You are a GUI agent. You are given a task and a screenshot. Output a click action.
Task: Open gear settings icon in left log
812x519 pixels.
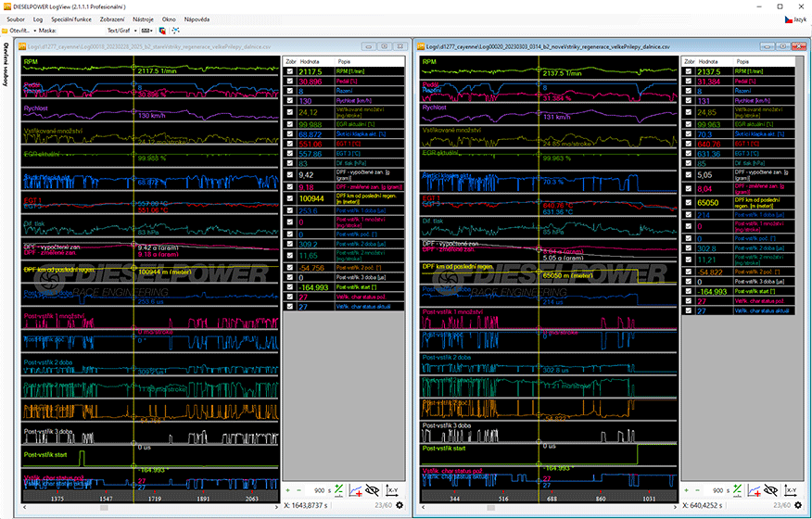tap(400, 505)
